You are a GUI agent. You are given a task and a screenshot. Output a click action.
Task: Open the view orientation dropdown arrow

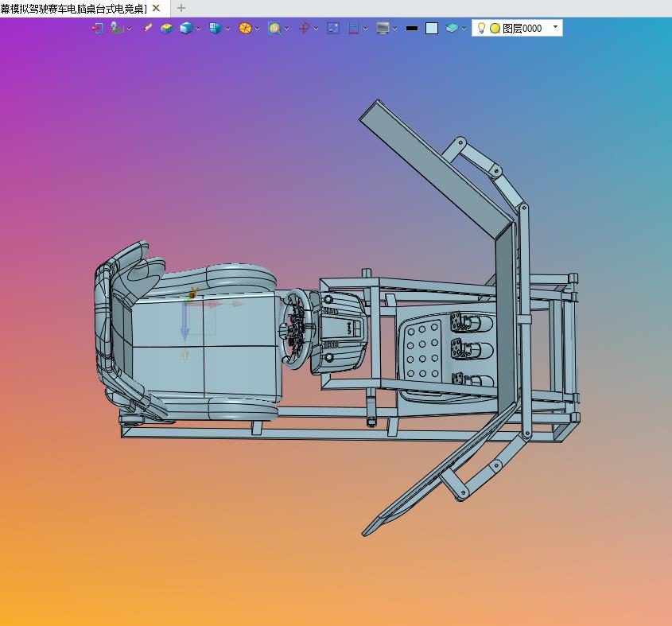[x=227, y=29]
